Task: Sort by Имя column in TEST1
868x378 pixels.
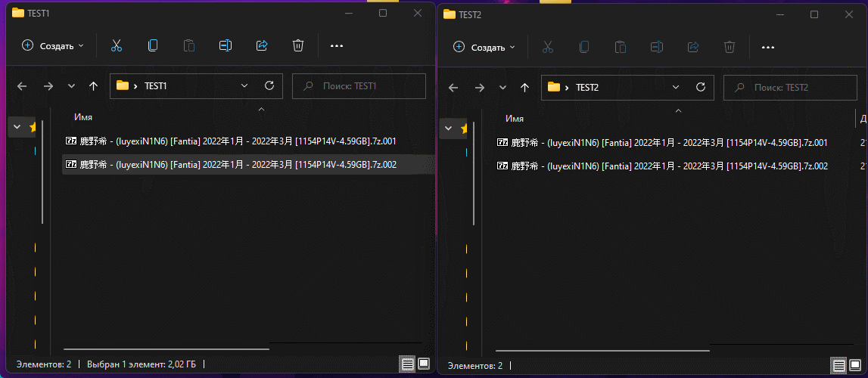Action: tap(83, 117)
